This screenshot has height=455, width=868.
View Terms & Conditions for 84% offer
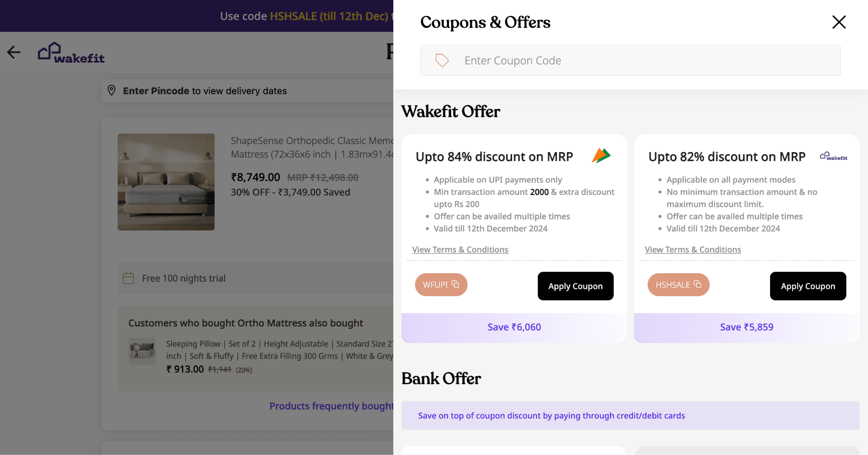tap(460, 250)
